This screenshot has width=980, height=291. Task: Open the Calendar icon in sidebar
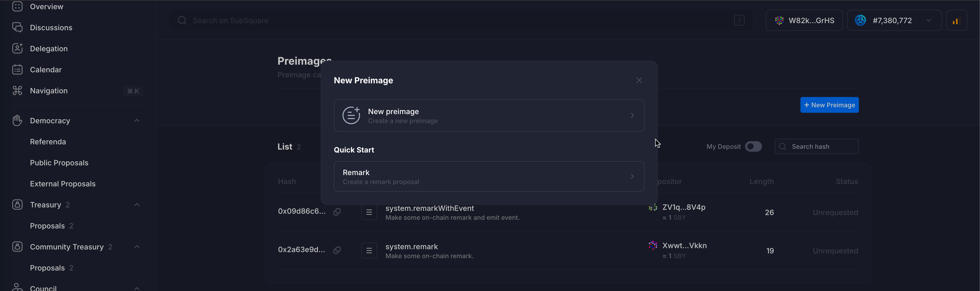pos(17,69)
